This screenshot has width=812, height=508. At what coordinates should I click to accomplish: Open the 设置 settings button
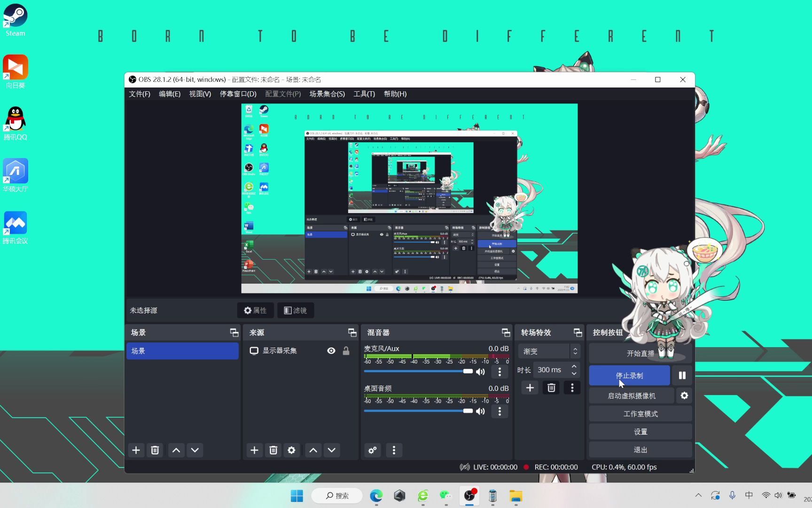[x=640, y=431]
